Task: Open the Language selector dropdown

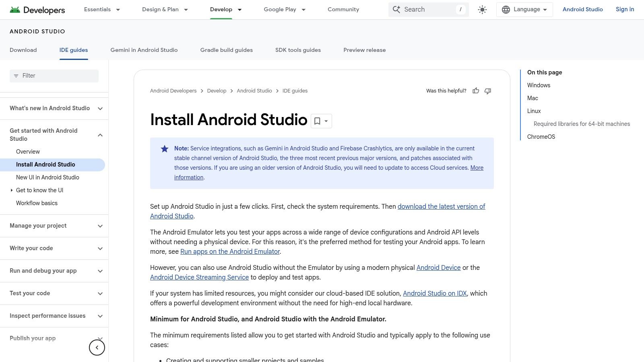Action: (524, 10)
